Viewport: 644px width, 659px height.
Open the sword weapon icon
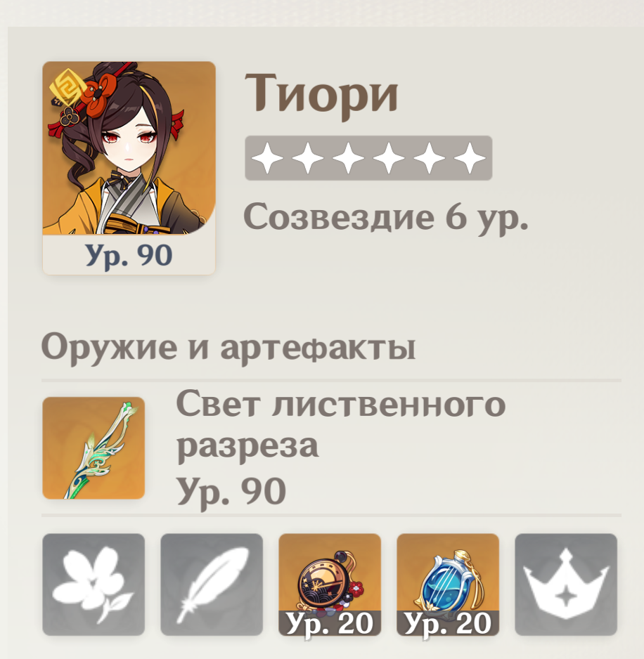[x=94, y=448]
